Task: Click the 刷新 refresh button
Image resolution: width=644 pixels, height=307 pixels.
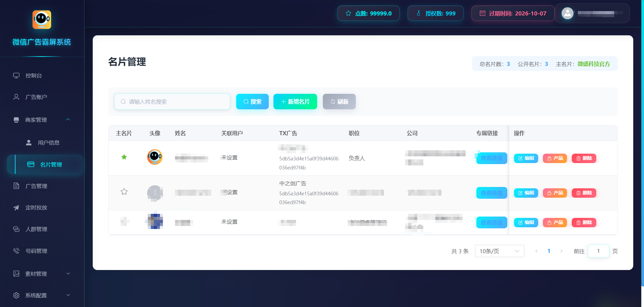Action: [x=339, y=102]
